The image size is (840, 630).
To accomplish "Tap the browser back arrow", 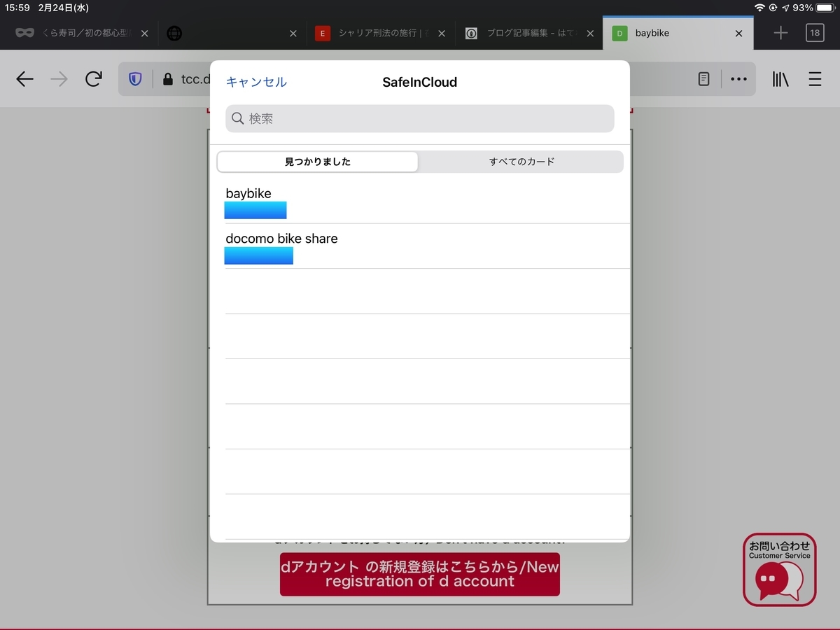I will click(x=24, y=80).
